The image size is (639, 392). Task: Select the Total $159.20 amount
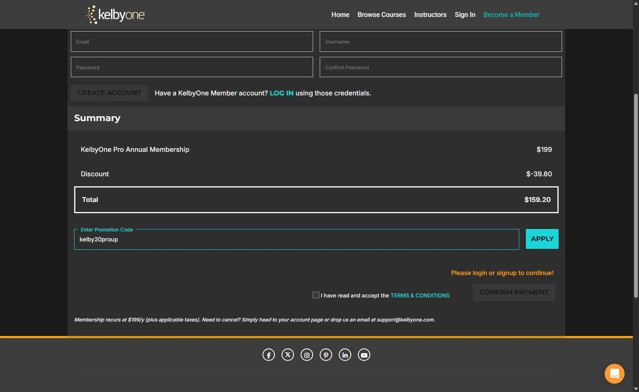tap(537, 200)
